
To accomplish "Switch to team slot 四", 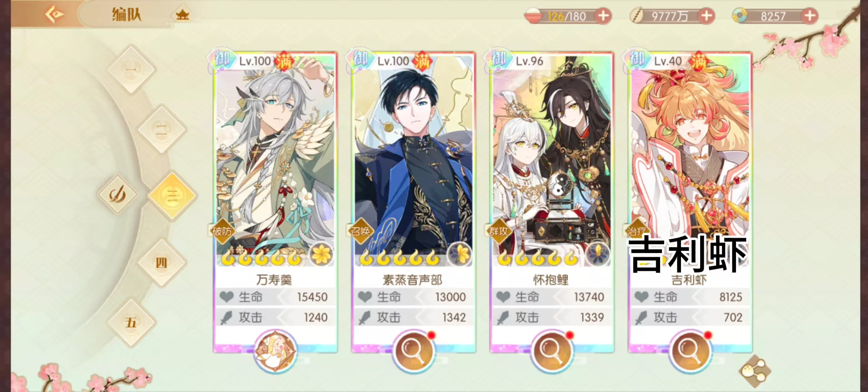I will point(162,263).
